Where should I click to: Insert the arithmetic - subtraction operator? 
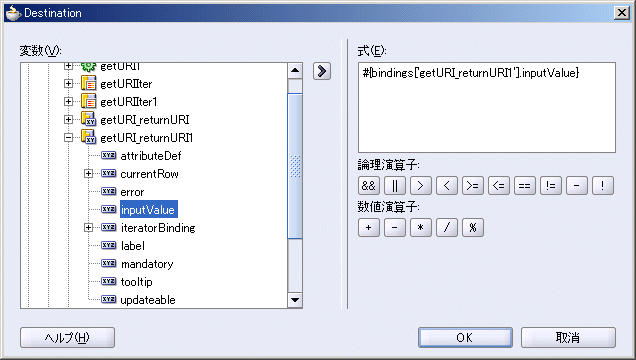point(395,227)
